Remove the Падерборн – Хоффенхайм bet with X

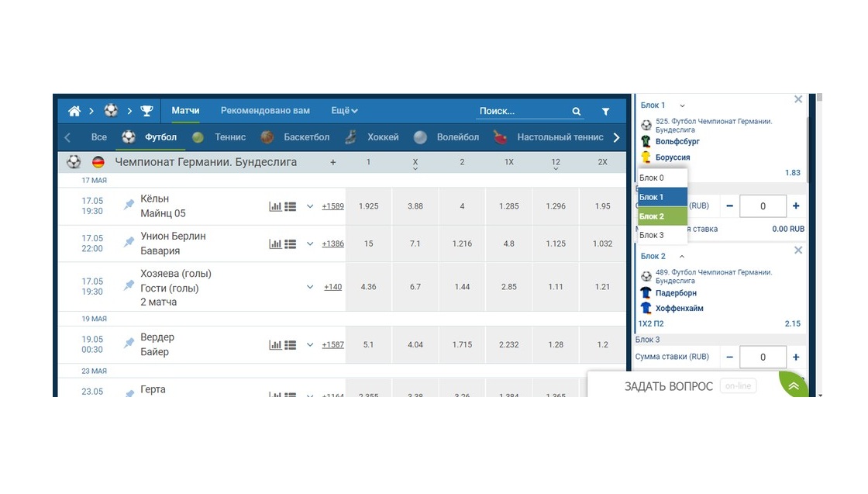coord(798,250)
